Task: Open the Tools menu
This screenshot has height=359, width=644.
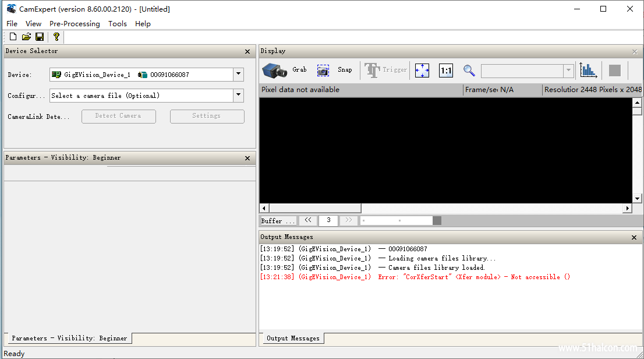Action: (118, 24)
